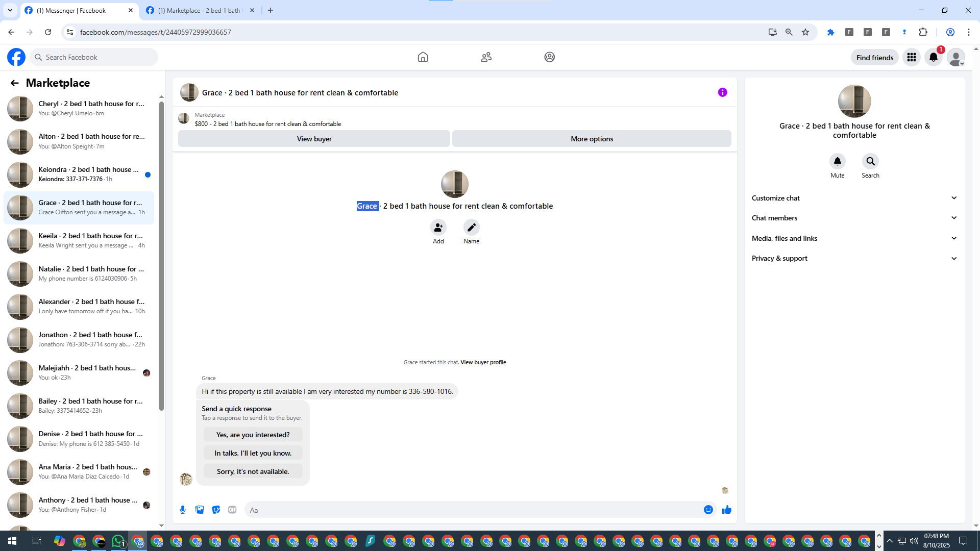
Task: Expand the Chat members section
Action: [854, 218]
